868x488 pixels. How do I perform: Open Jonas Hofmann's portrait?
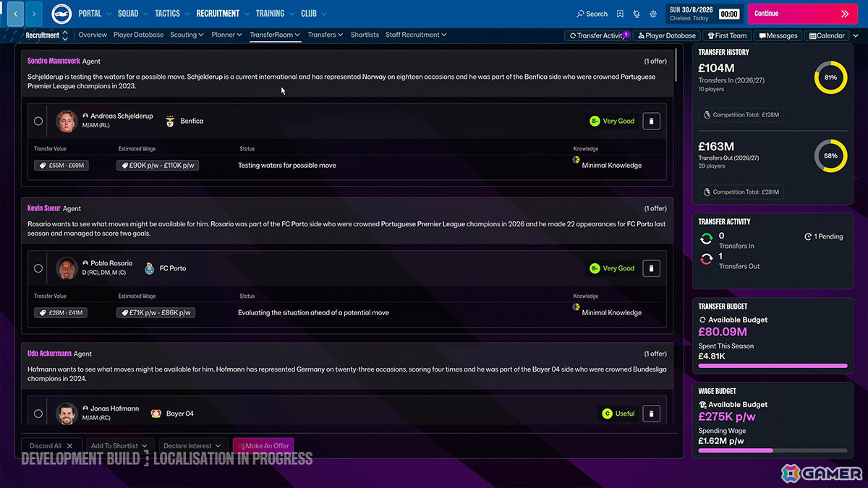tap(67, 414)
